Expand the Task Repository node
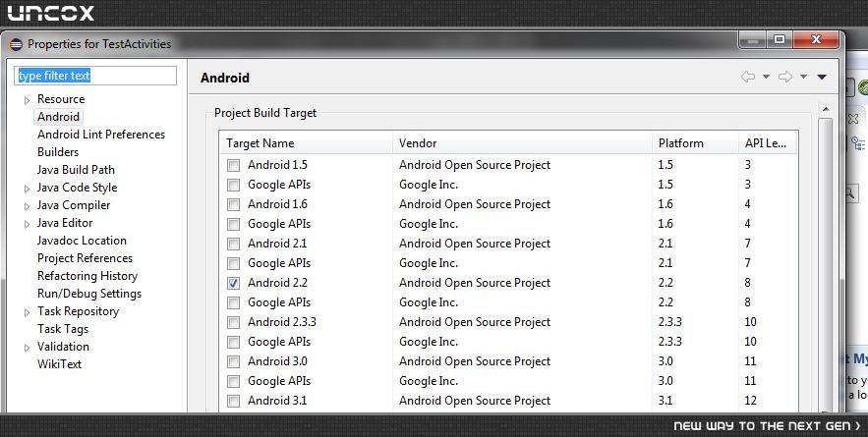 27,312
